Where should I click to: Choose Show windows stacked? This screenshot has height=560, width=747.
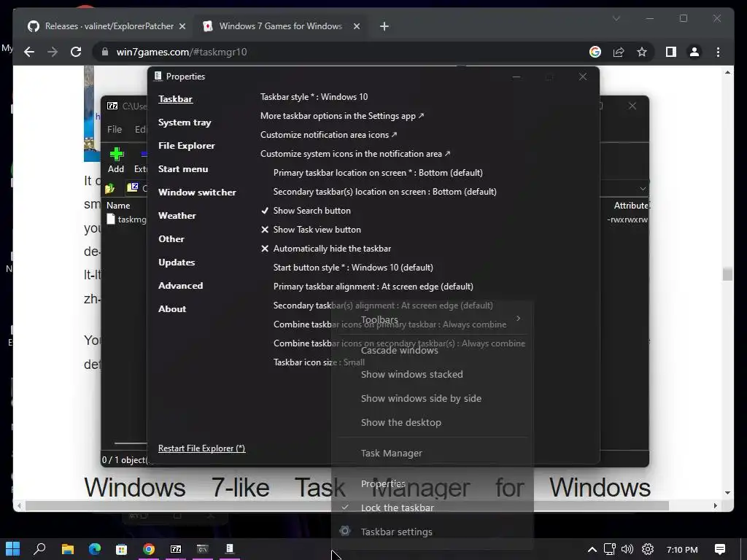433,374
